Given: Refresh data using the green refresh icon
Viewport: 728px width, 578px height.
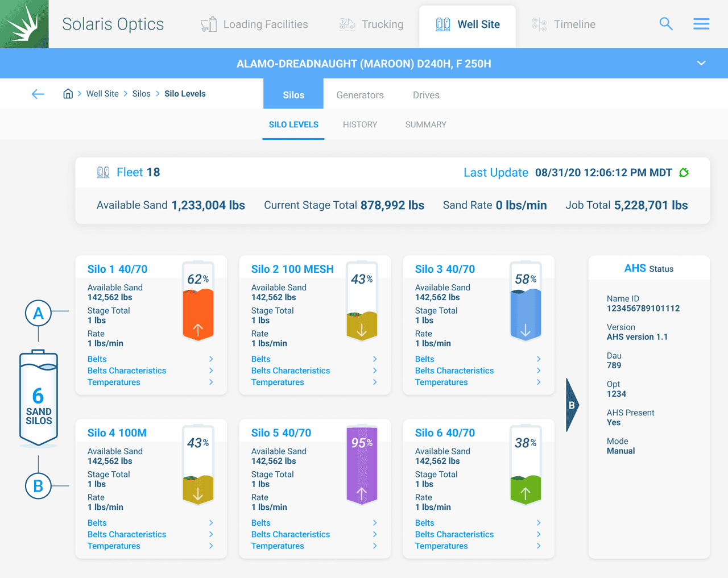Looking at the screenshot, I should [683, 172].
